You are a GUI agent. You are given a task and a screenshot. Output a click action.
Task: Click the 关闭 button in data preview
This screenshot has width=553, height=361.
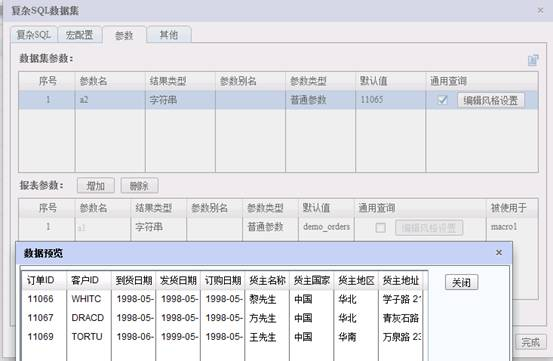pyautogui.click(x=461, y=282)
